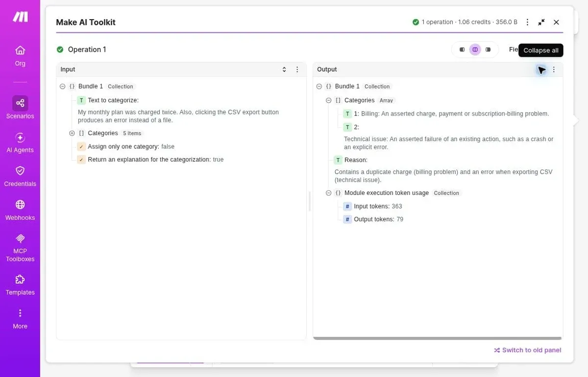Collapse Bundle 1 in the Output panel
Screen dimensions: 588x377
coord(319,86)
